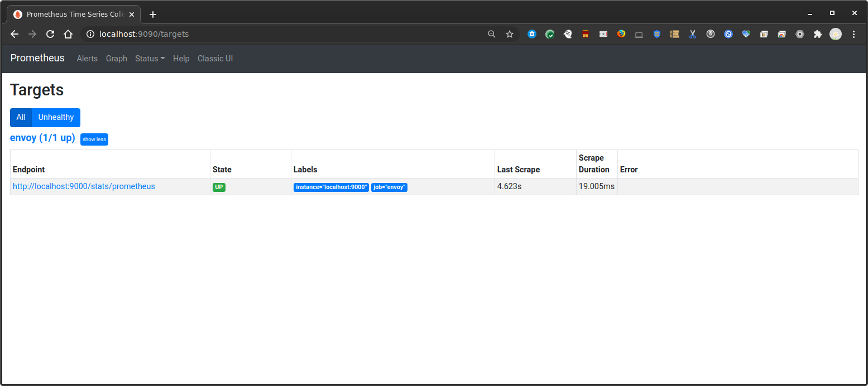Click the zoom magnifier icon in the address bar

coord(492,34)
